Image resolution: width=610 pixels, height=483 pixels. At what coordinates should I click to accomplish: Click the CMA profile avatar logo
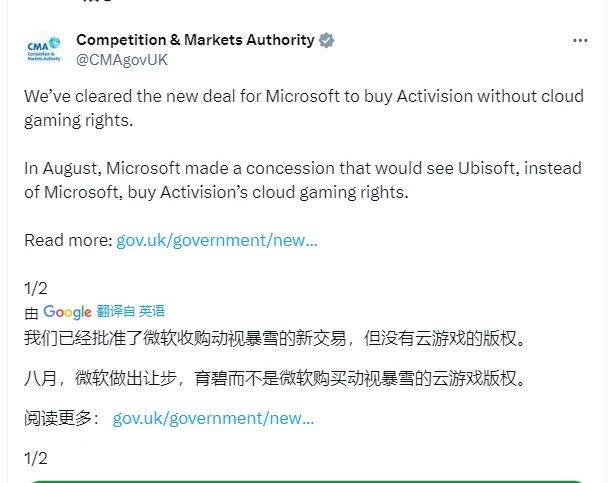(43, 50)
